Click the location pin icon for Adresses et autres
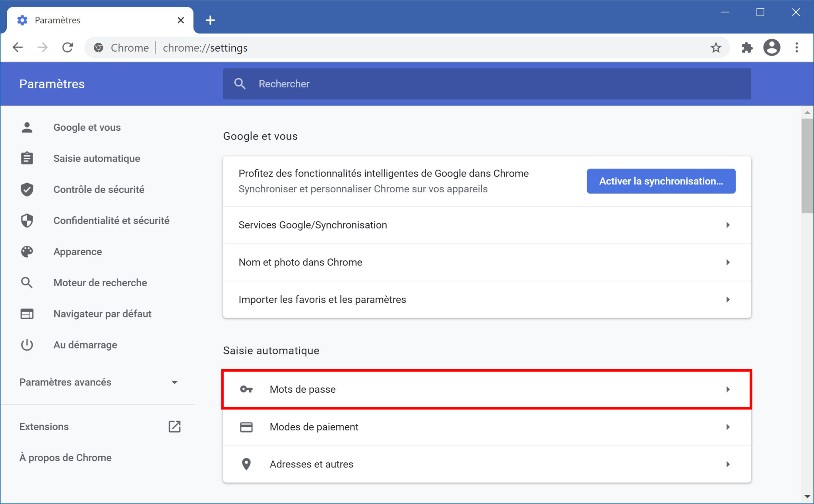Image resolution: width=814 pixels, height=504 pixels. click(x=246, y=464)
